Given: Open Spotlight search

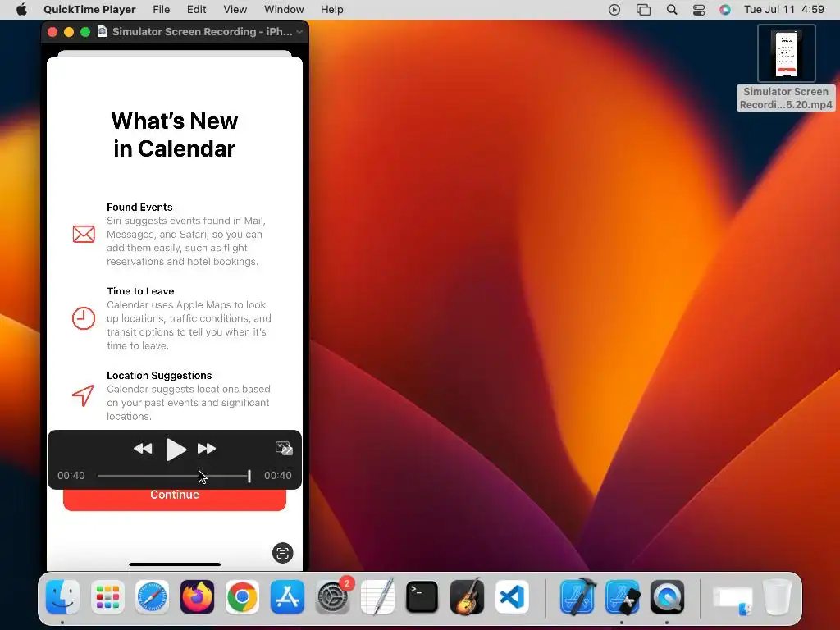Looking at the screenshot, I should (x=672, y=10).
